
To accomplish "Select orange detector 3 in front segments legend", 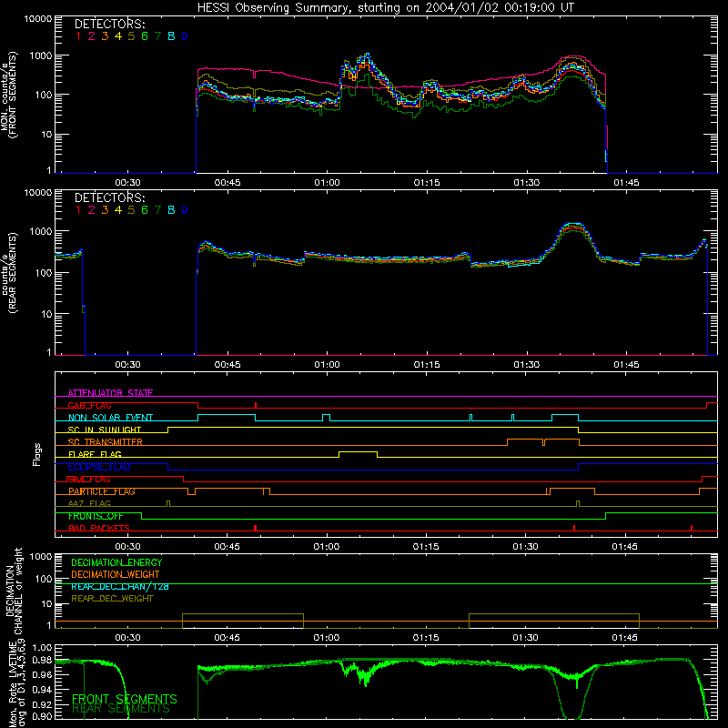I will 105,36.
